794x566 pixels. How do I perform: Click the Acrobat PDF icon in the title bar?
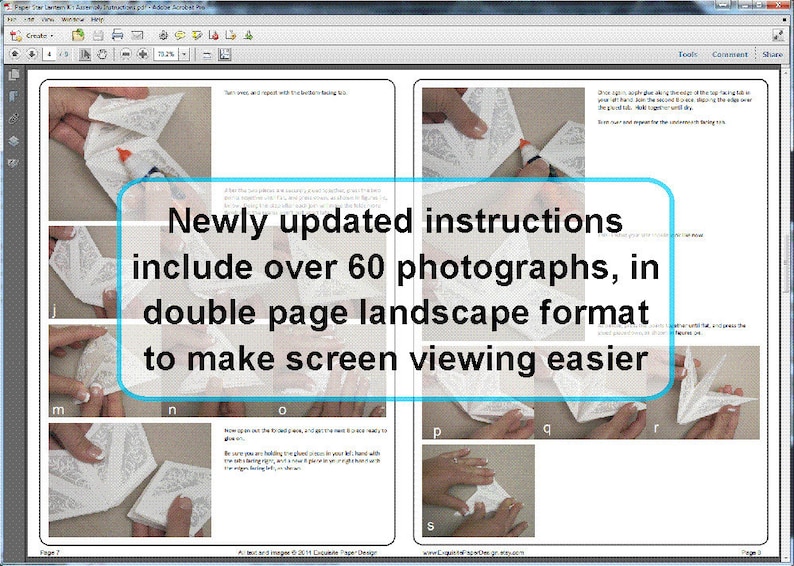[8, 7]
